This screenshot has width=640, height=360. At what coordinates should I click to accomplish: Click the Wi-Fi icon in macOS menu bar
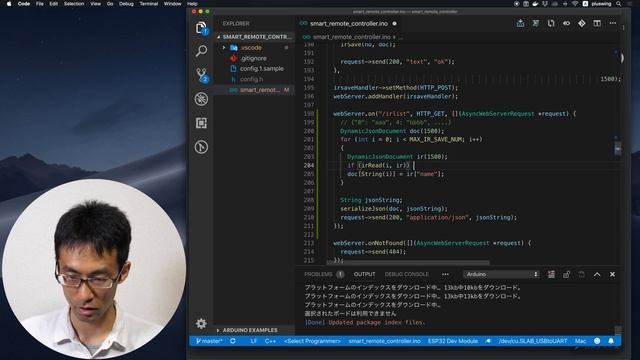point(575,4)
